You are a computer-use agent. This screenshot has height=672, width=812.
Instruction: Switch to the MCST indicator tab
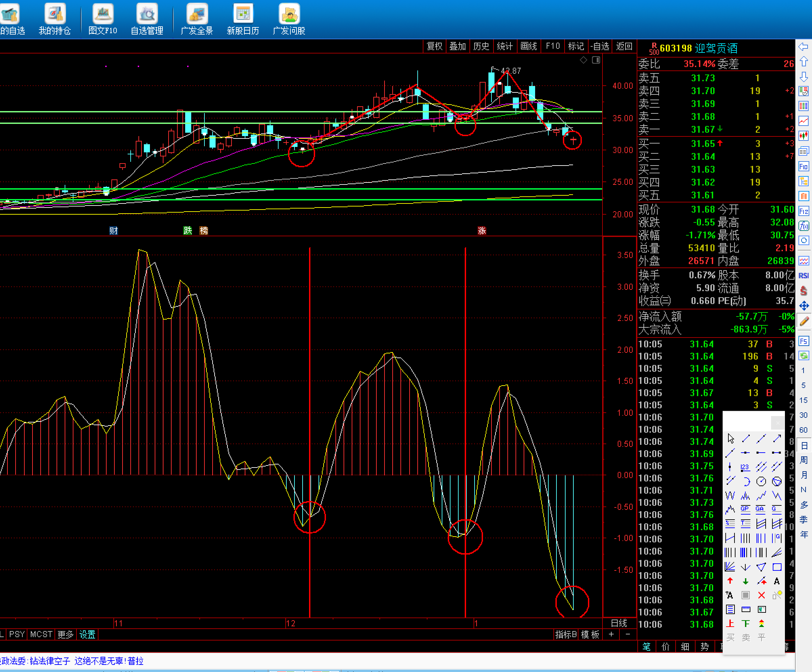(41, 634)
